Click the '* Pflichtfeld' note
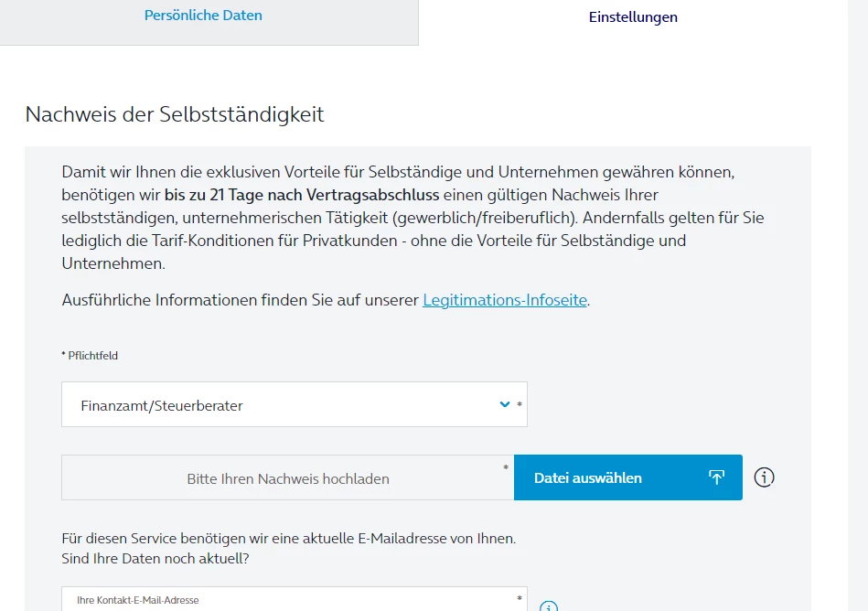868x611 pixels. [x=90, y=355]
